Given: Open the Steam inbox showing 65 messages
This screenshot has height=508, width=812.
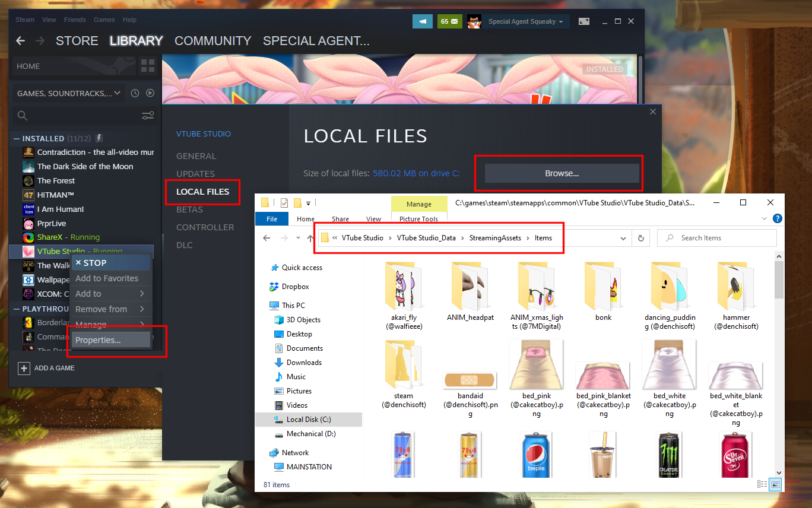Looking at the screenshot, I should [449, 21].
